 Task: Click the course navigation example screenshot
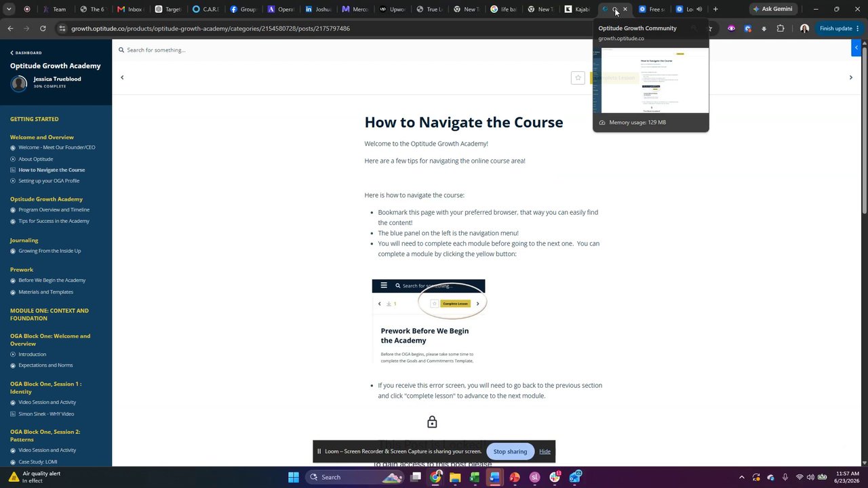click(x=429, y=322)
